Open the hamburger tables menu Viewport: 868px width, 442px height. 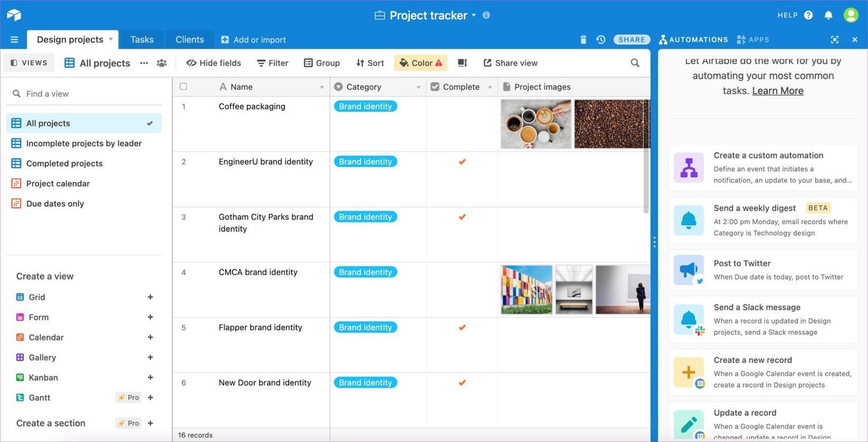coord(14,39)
